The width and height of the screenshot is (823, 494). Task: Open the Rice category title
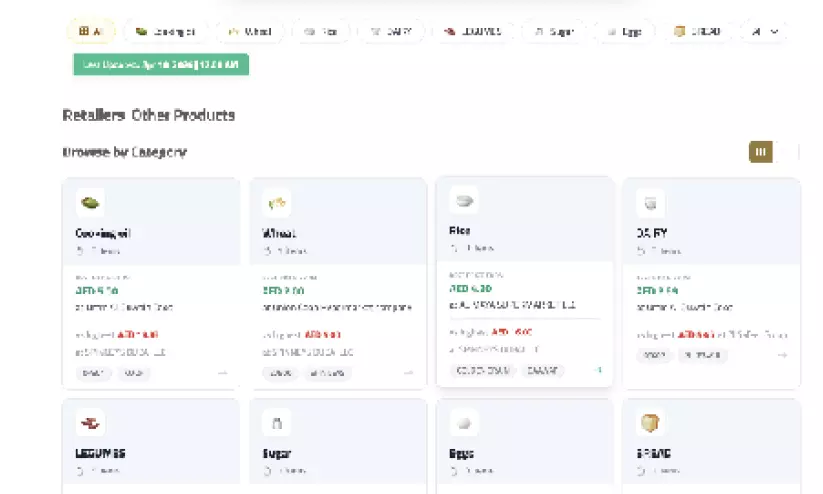(x=460, y=230)
